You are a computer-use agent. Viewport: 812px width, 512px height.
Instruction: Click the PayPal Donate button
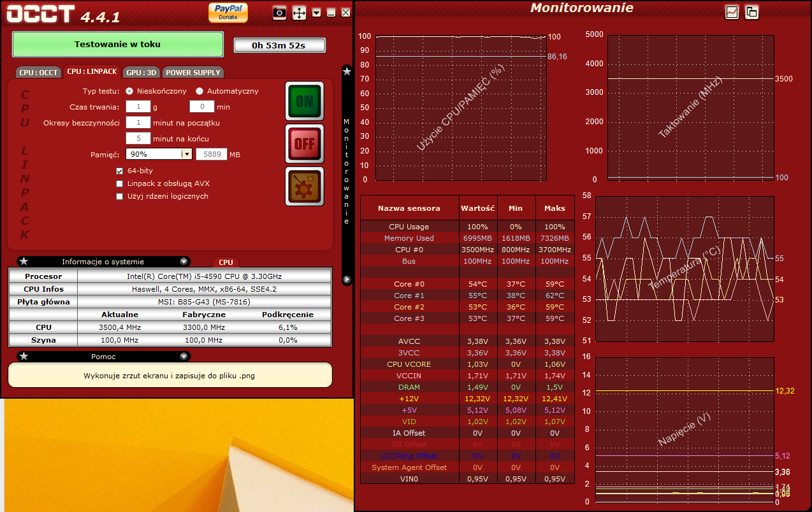(228, 13)
